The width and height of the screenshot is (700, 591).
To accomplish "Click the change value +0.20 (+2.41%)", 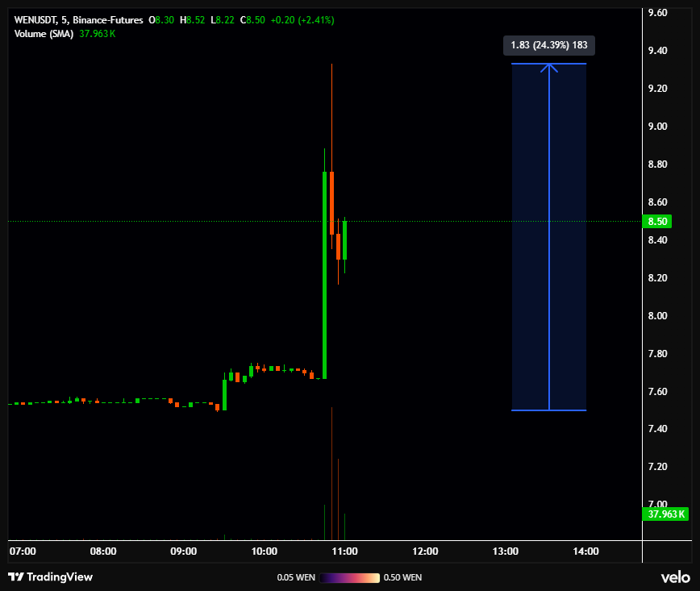I will (302, 20).
